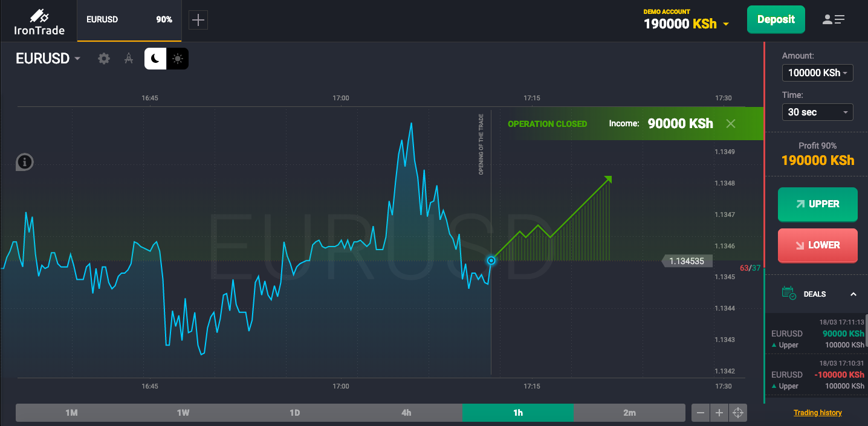Switch to dark theme moon toggle

155,59
